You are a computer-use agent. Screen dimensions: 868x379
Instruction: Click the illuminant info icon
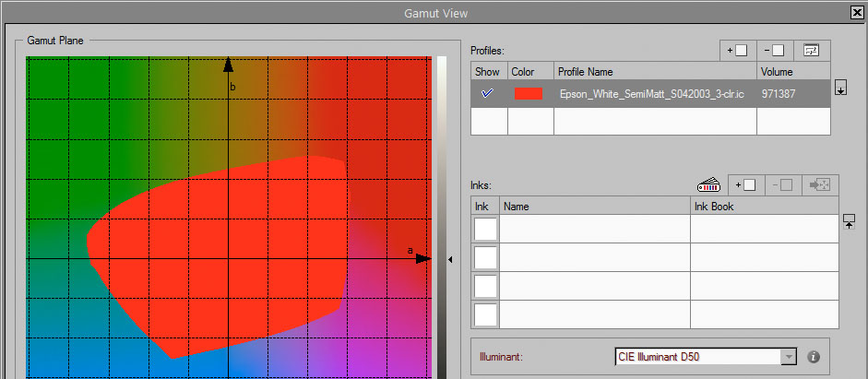click(x=814, y=357)
